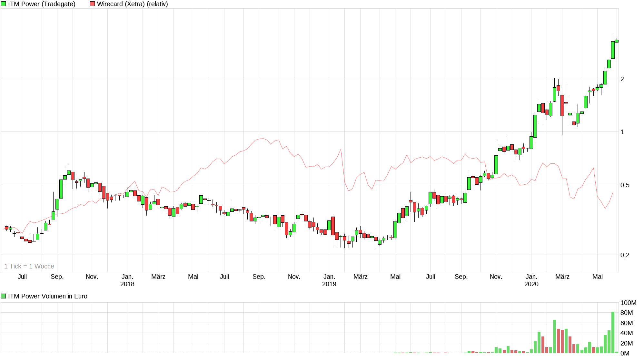This screenshot has height=360, width=644.
Task: Click the Wirecard (Xetra) (relativ) legend label
Action: click(132, 4)
